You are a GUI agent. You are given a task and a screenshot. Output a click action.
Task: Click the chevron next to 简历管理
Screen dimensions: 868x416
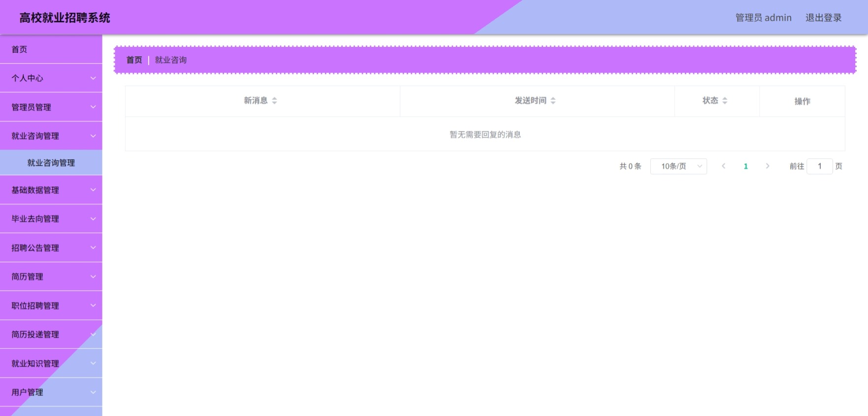click(x=93, y=277)
